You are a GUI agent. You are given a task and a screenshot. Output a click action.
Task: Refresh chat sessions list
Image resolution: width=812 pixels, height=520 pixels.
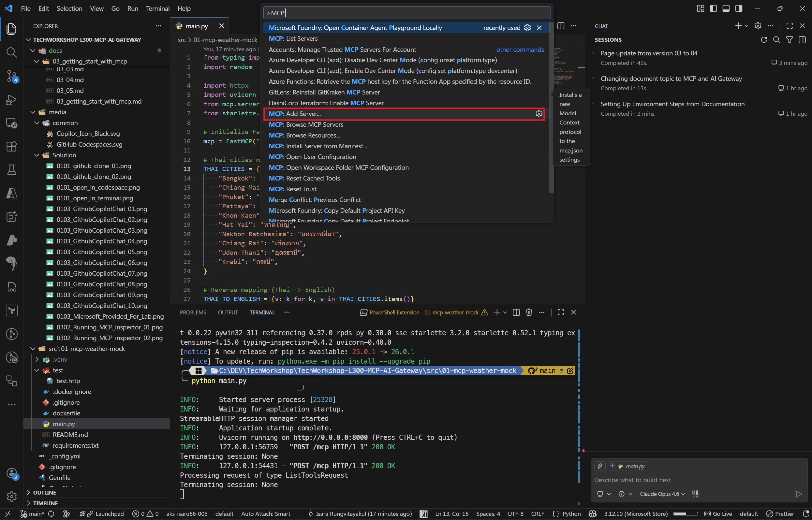tap(764, 40)
